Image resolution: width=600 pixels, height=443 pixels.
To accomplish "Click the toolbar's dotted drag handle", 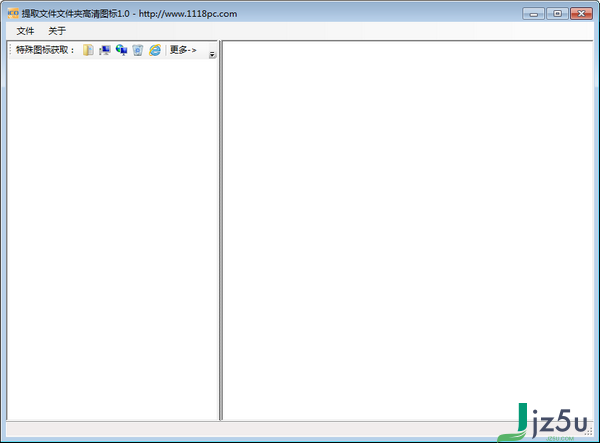I will tap(11, 50).
